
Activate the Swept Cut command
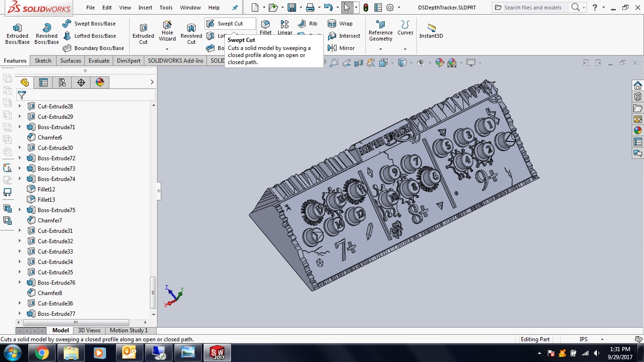(x=230, y=24)
